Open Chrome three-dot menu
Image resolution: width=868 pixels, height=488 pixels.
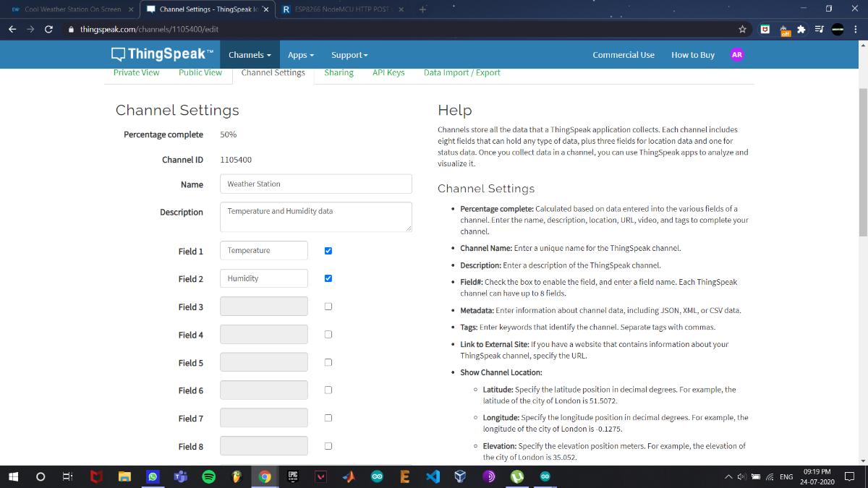click(x=856, y=30)
